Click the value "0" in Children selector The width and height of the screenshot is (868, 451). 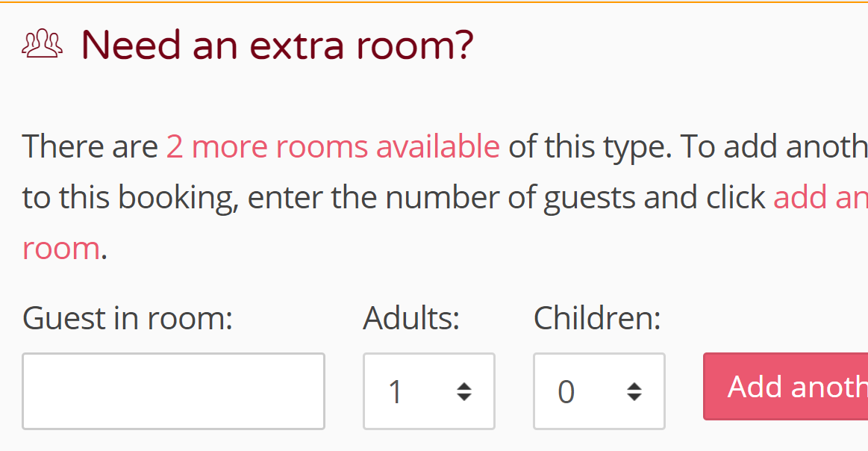(x=566, y=392)
